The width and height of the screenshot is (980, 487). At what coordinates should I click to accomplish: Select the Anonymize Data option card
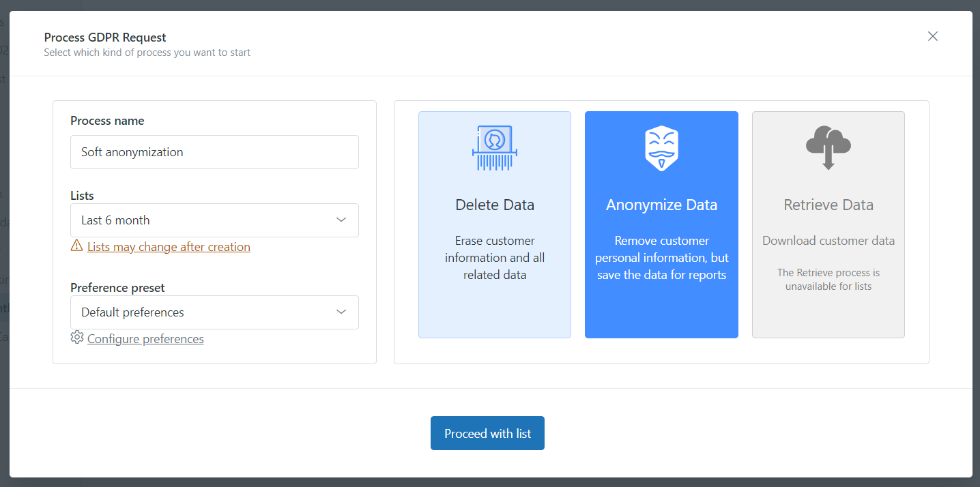tap(661, 225)
